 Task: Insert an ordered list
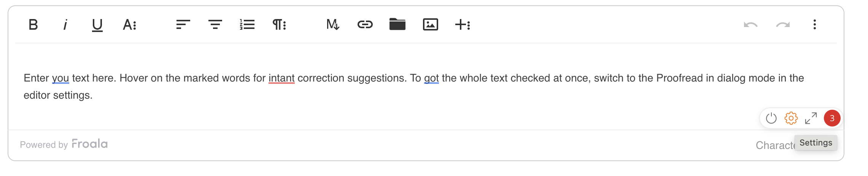(x=247, y=25)
